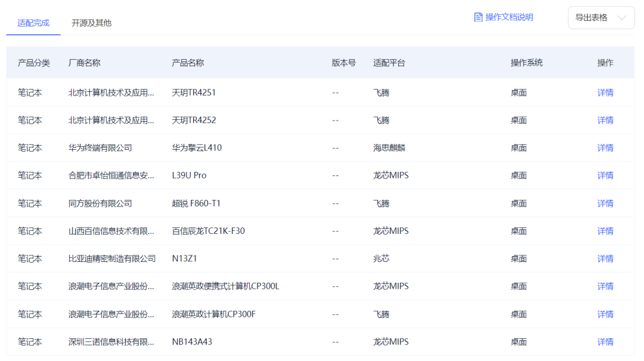Show 详情 for NB143A43
The height and width of the screenshot is (361, 644).
605,342
